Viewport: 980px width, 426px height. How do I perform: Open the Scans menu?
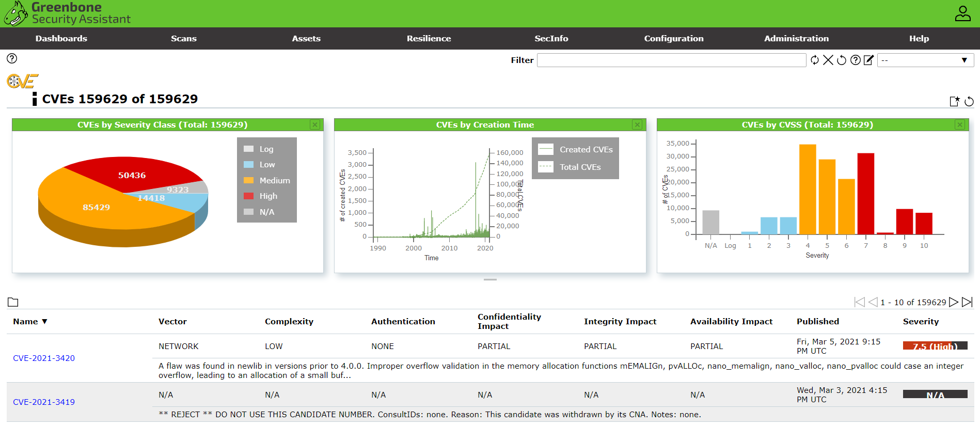click(183, 39)
